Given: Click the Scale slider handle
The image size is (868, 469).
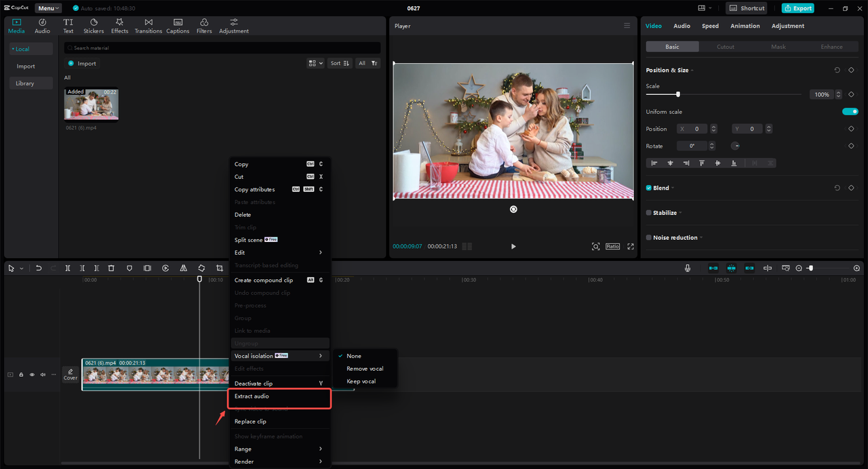Looking at the screenshot, I should point(677,94).
